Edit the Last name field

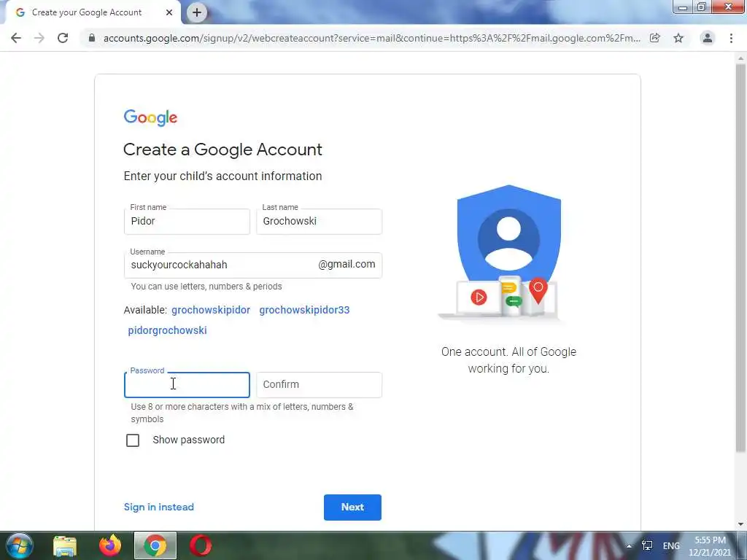[x=320, y=222]
